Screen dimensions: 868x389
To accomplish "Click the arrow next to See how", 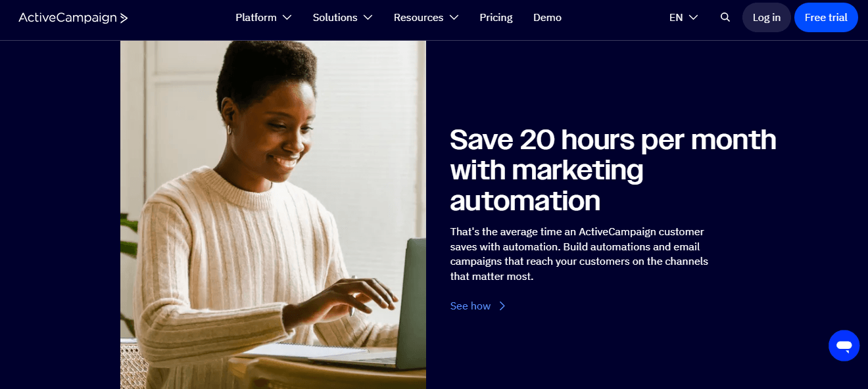I will (x=502, y=306).
